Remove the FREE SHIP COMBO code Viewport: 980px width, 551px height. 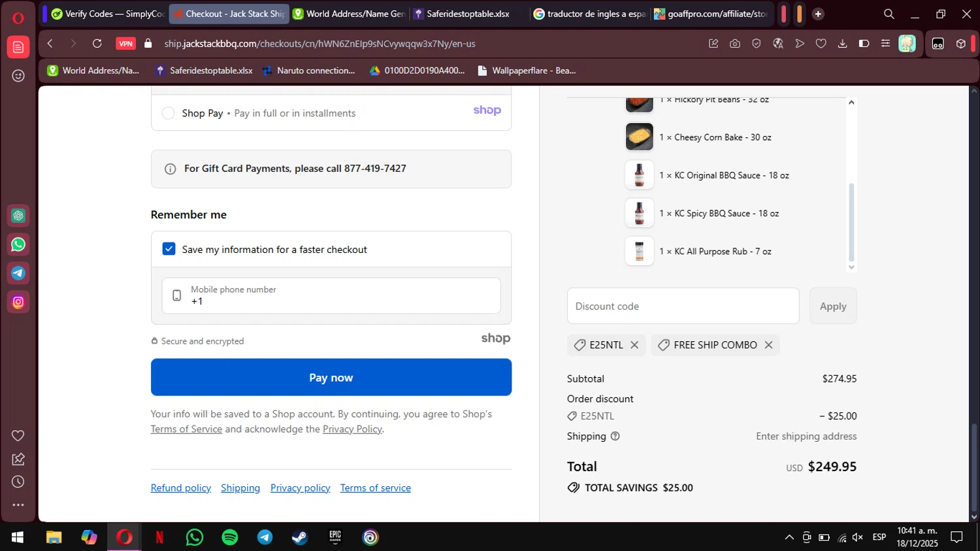(768, 345)
